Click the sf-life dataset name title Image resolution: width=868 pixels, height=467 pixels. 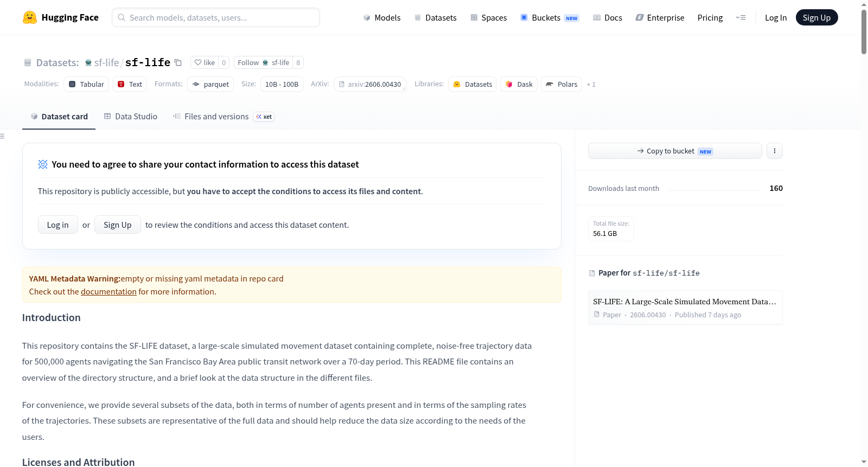(148, 62)
